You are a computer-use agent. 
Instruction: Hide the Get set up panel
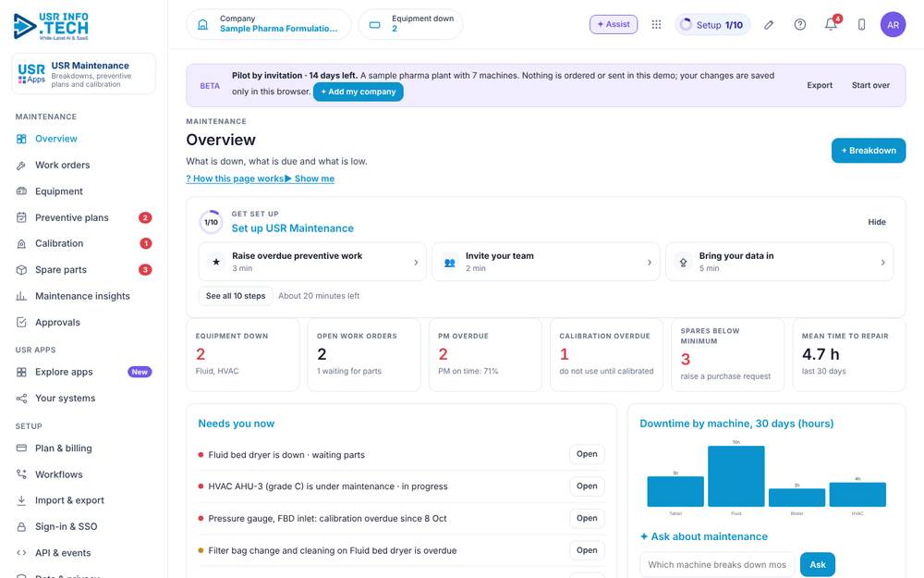coord(877,222)
